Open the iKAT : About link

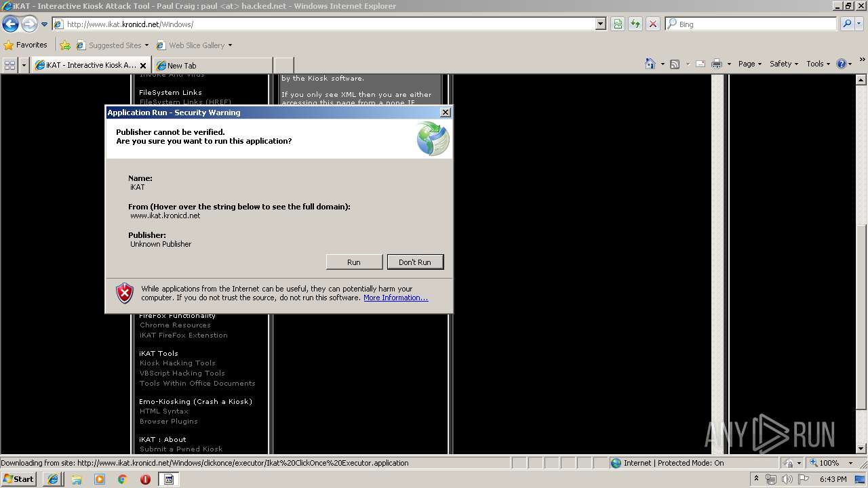(163, 439)
